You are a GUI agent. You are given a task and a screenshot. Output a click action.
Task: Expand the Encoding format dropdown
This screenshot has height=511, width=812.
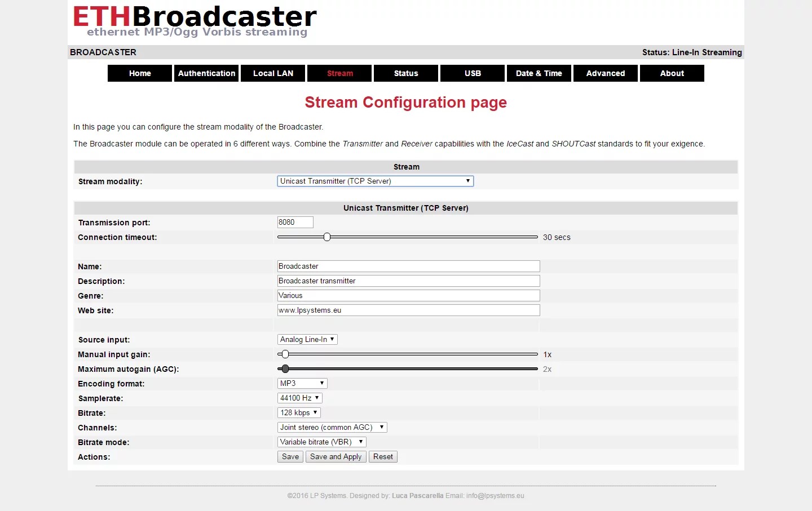tap(302, 384)
